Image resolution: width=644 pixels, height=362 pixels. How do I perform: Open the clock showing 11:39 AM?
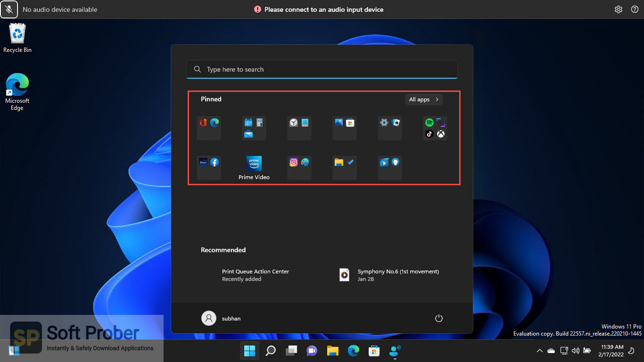[611, 351]
